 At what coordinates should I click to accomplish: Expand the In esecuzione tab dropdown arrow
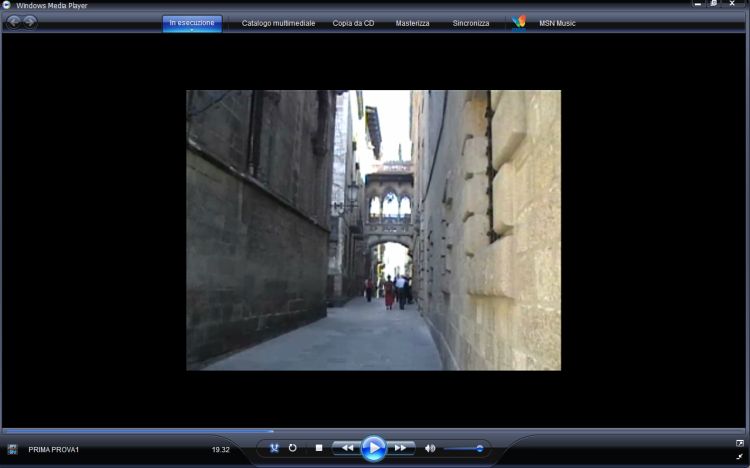point(192,30)
